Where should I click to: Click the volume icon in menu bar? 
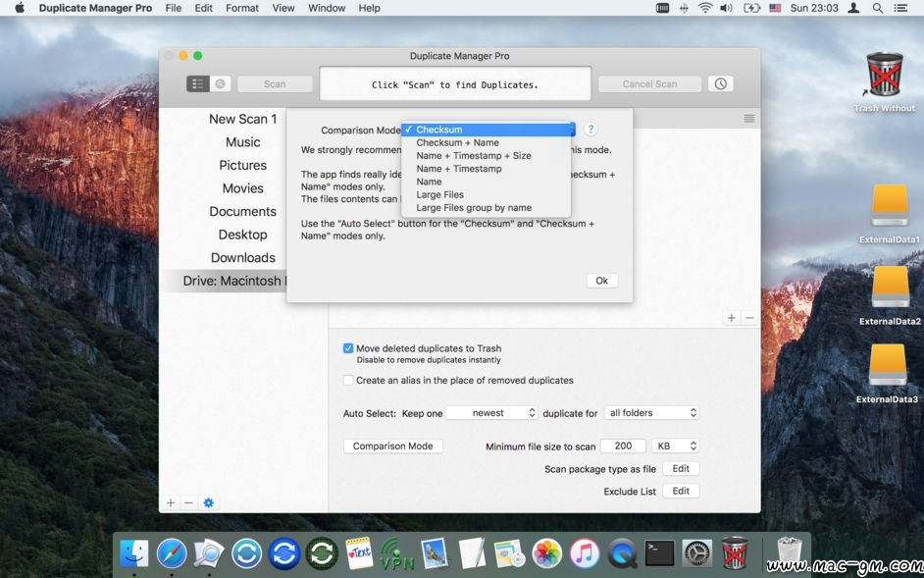click(726, 8)
